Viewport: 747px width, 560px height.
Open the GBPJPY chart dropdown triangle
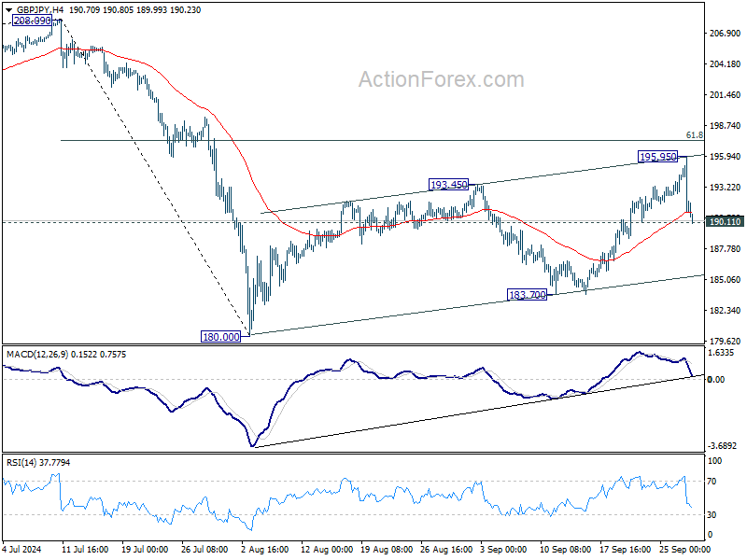tap(9, 10)
